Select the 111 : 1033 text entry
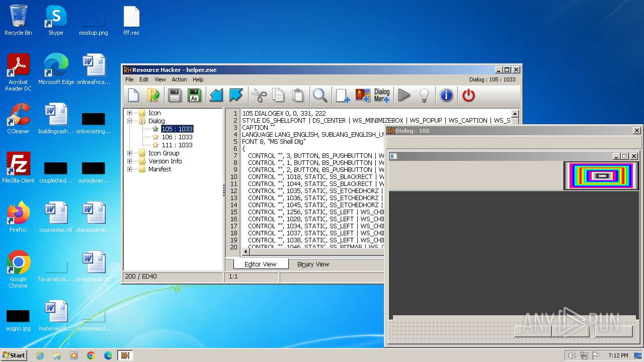The height and width of the screenshot is (362, 644). [177, 145]
